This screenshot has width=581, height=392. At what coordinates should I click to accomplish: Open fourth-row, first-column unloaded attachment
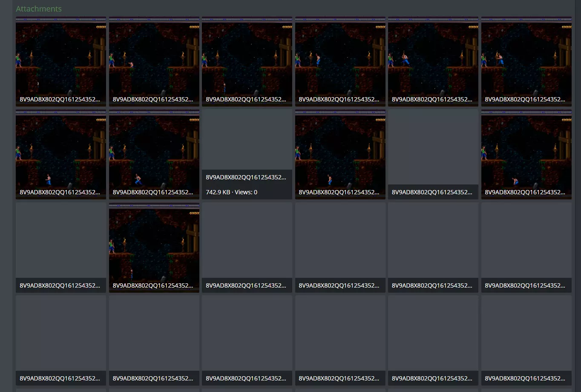point(61,341)
